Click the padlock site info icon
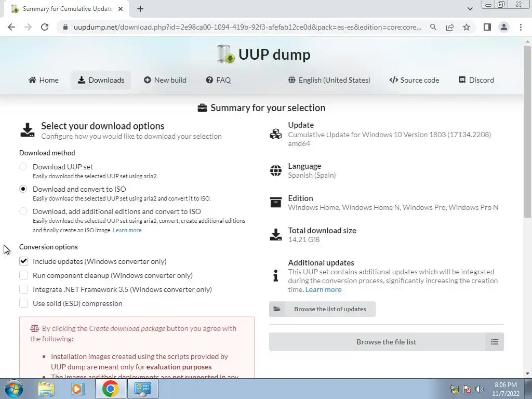Screen dimensions: 532x399 pyautogui.click(x=65, y=27)
